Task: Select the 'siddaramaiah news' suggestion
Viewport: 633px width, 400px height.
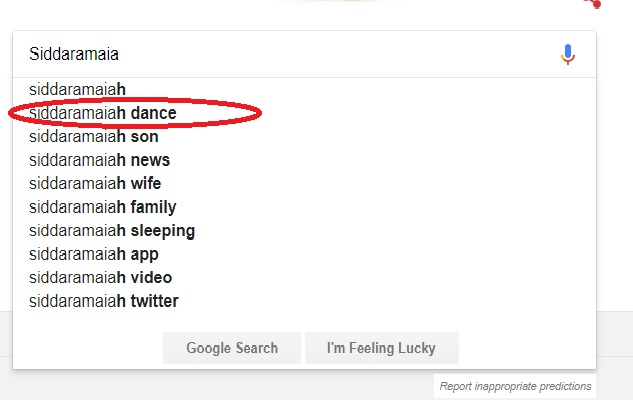Action: point(304,160)
